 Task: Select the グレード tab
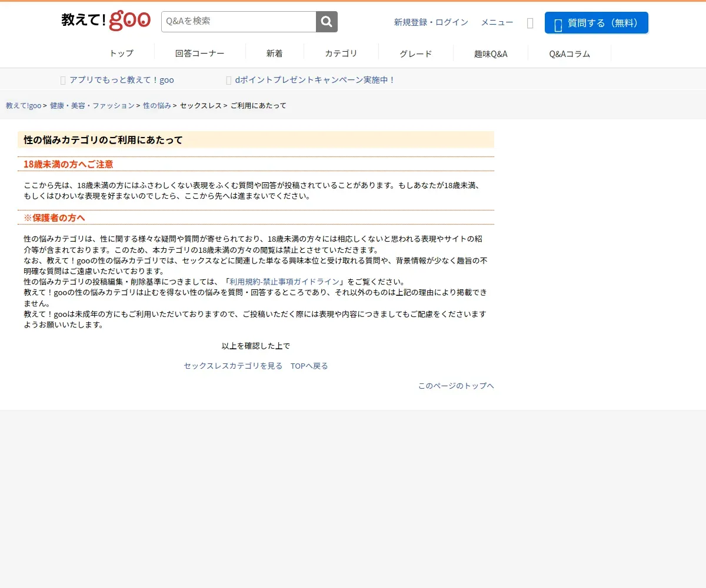pyautogui.click(x=416, y=54)
